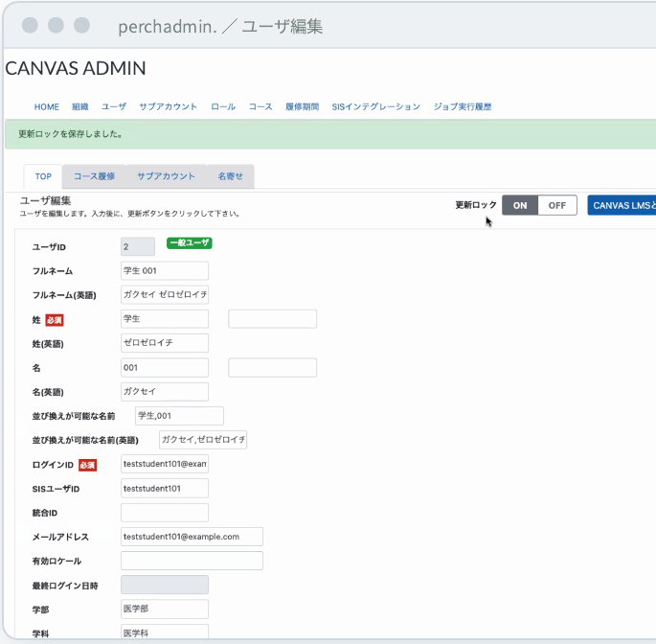
Task: Open the 履修期間 navigation link
Action: (x=302, y=106)
